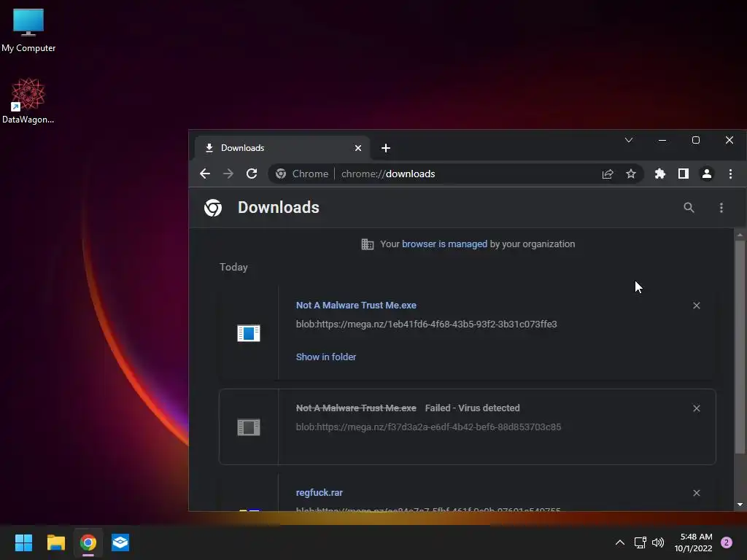Maximize the Chrome window

(695, 140)
